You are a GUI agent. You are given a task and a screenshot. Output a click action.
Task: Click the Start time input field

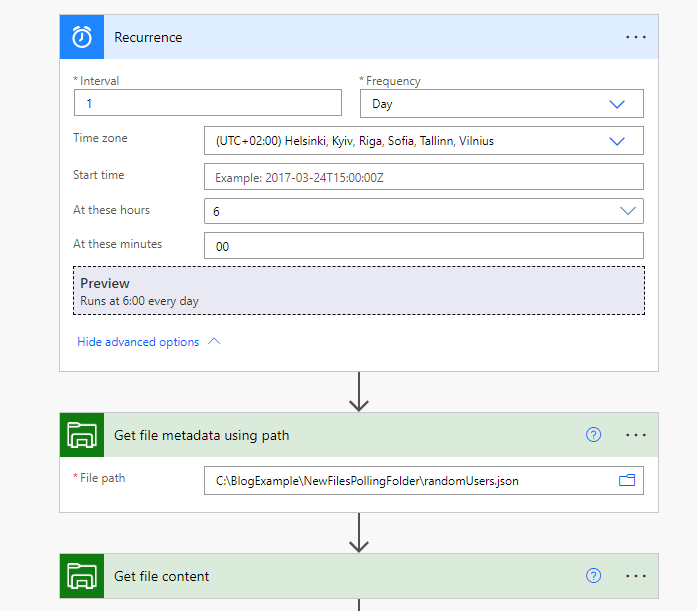[x=423, y=177]
